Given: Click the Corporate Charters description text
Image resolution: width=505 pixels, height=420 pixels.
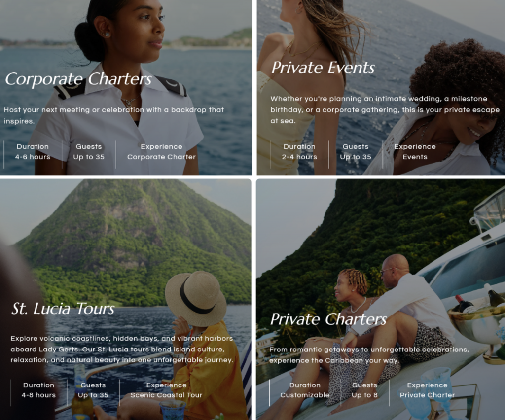Looking at the screenshot, I should (114, 115).
